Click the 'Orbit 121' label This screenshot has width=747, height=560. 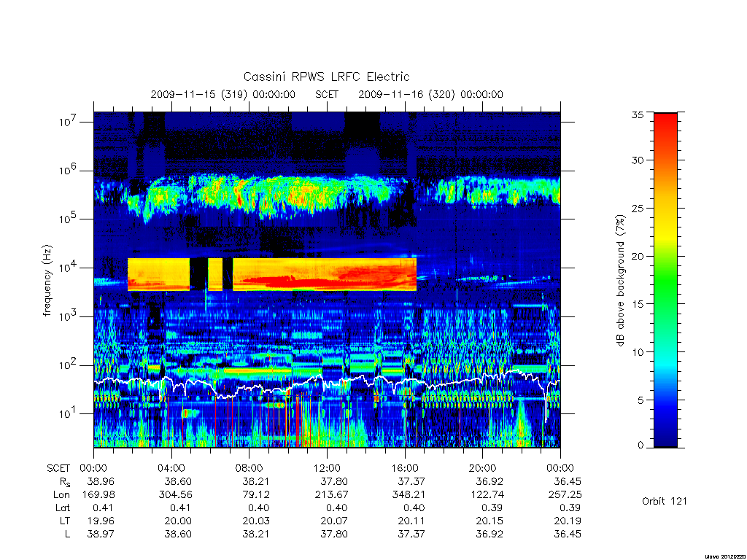point(665,501)
